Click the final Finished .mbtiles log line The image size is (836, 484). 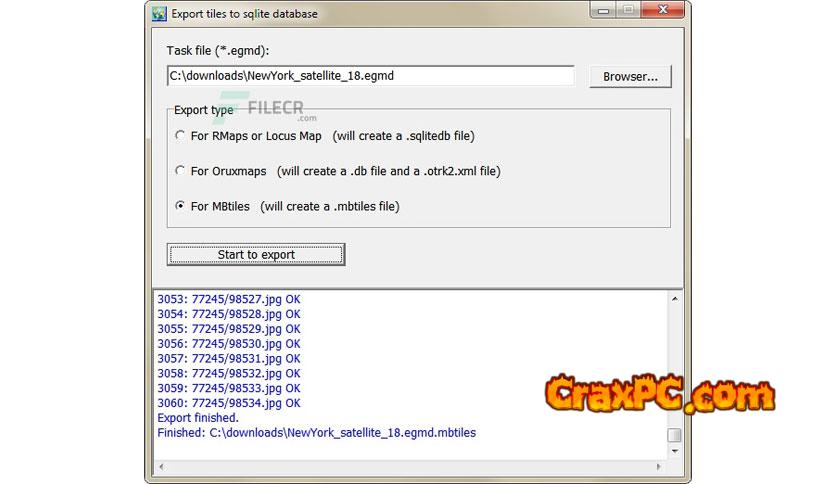click(316, 433)
